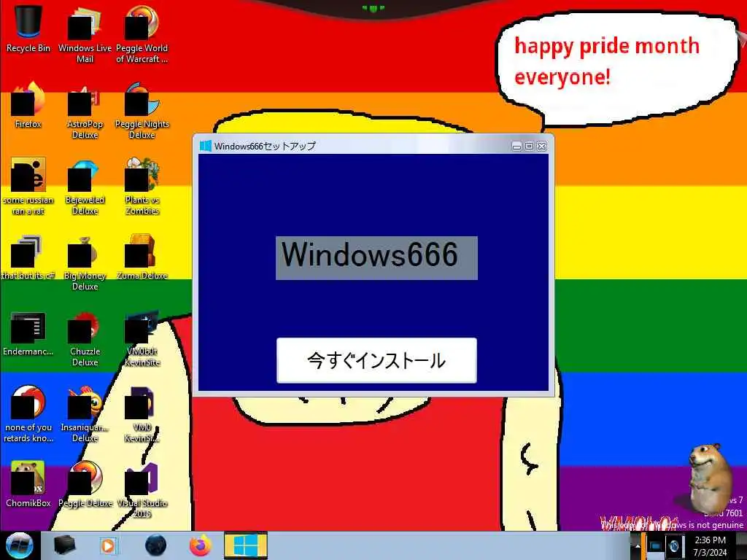Minimize the Windows666 setup window
The height and width of the screenshot is (560, 747).
click(516, 146)
